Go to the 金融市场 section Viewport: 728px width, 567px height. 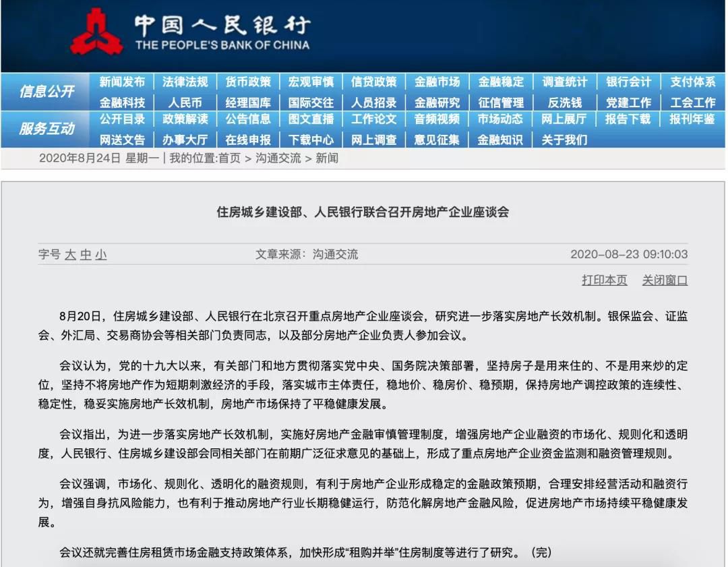[437, 82]
